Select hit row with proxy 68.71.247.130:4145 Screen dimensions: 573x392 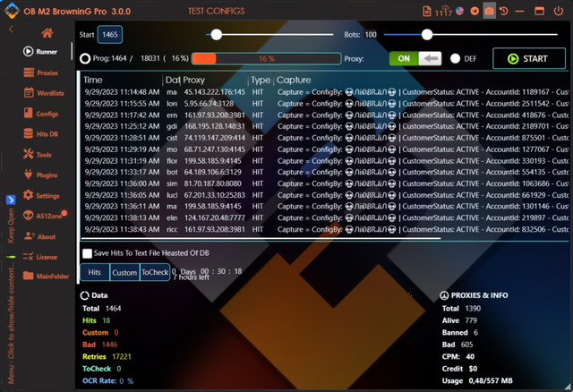click(x=325, y=149)
